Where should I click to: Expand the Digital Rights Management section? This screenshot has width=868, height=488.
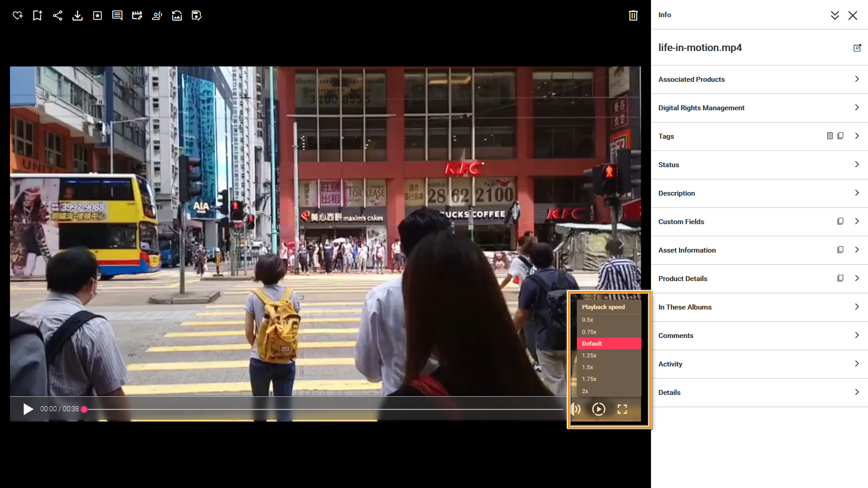pyautogui.click(x=759, y=108)
